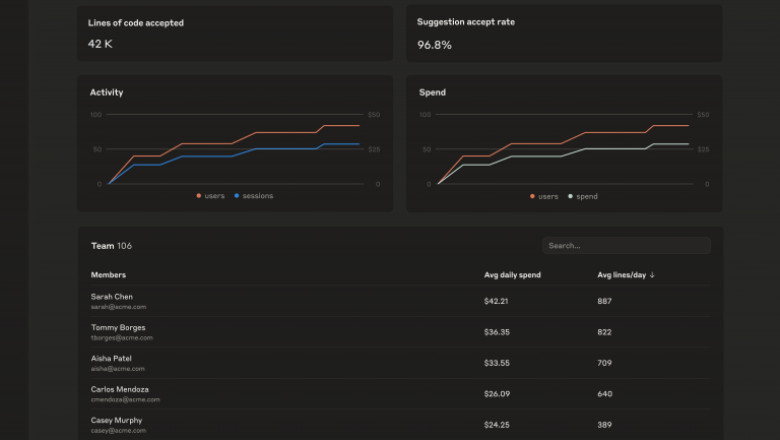Click the 96.8% accept rate value
The height and width of the screenshot is (440, 780).
(x=434, y=45)
